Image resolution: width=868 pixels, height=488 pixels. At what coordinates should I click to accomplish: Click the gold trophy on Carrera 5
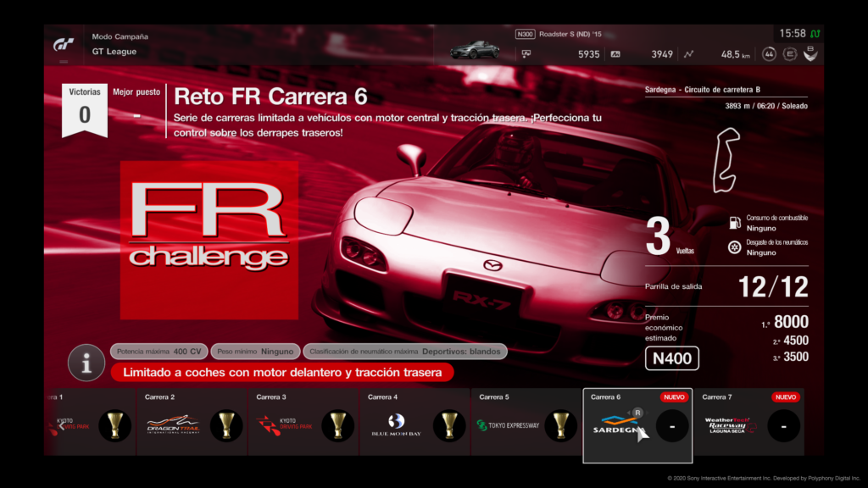[561, 425]
